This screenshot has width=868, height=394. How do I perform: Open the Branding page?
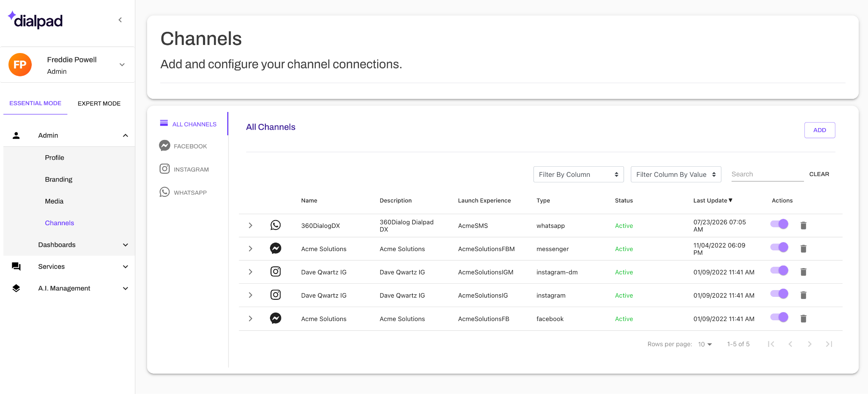58,179
